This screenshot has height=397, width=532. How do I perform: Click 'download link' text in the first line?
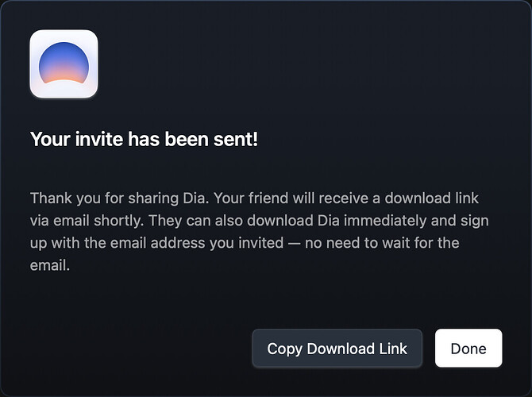coord(432,198)
